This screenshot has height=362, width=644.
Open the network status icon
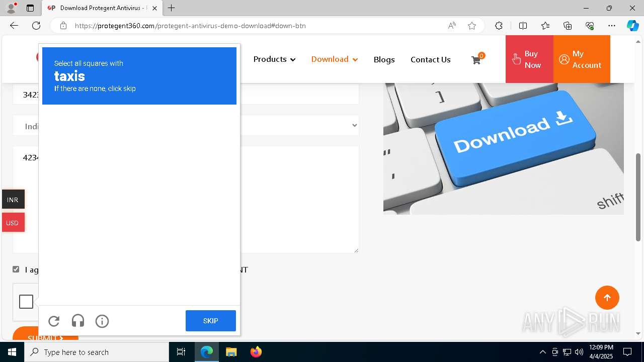[x=567, y=352]
